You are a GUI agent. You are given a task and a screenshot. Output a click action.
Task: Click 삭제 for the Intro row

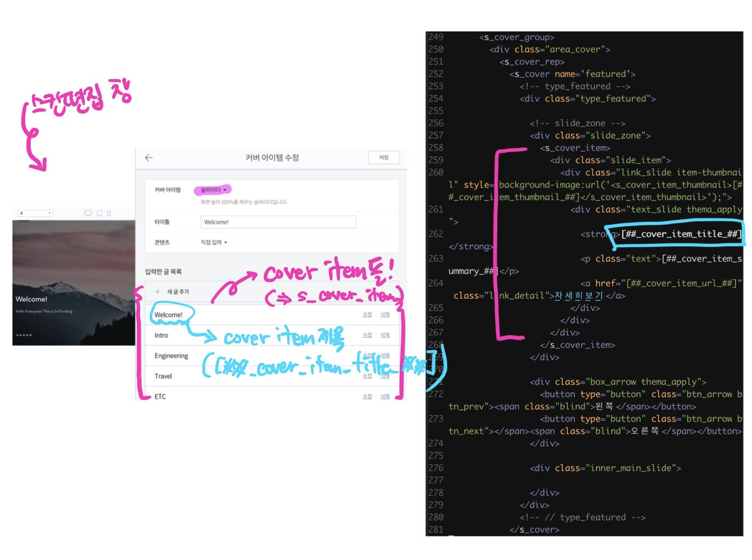pos(385,335)
